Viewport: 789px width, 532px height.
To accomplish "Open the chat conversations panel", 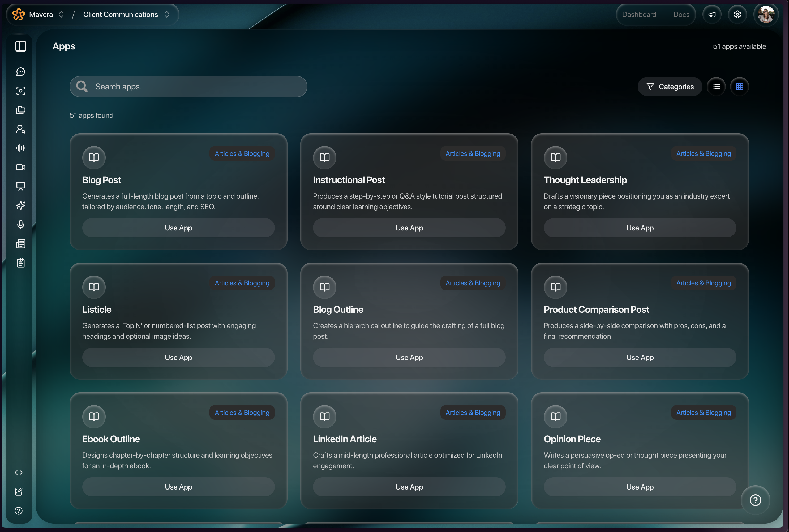I will (x=20, y=72).
